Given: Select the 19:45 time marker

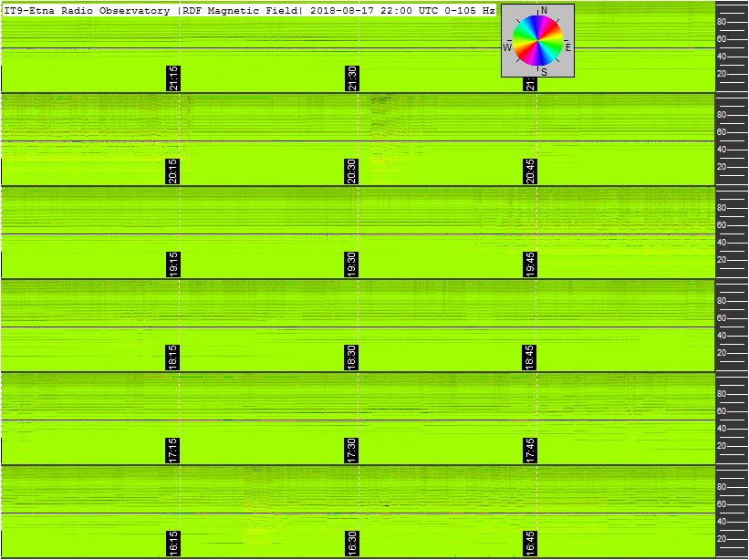Looking at the screenshot, I should click(530, 264).
